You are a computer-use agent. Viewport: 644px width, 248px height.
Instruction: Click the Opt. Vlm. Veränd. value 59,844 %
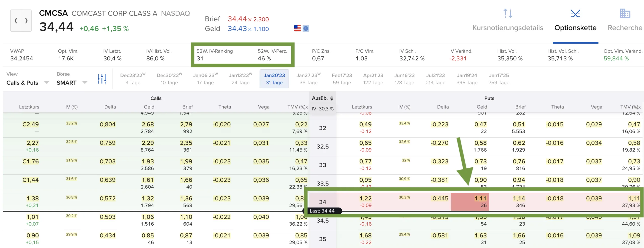point(616,58)
